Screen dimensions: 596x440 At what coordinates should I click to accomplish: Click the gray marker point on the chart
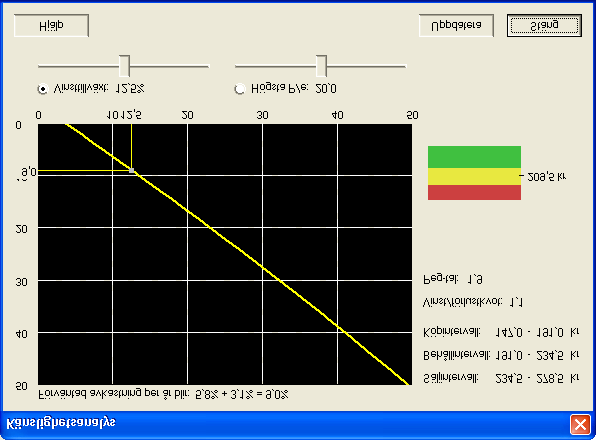(x=132, y=171)
